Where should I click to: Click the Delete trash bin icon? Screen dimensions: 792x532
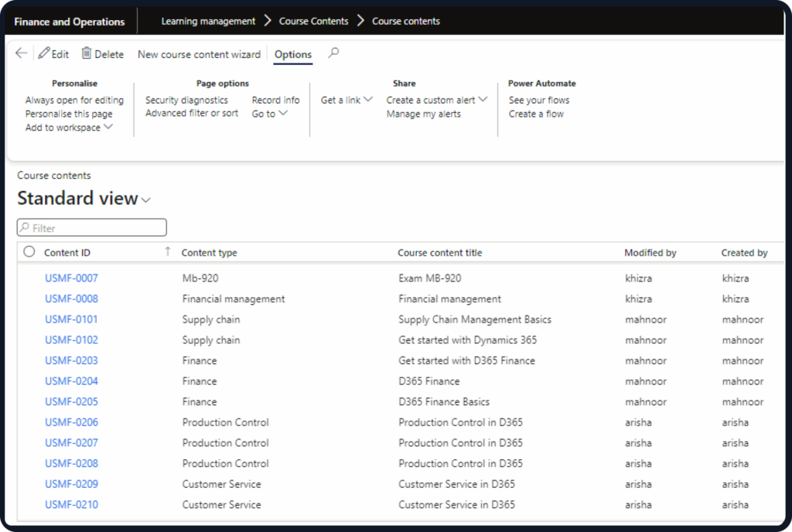coord(87,53)
